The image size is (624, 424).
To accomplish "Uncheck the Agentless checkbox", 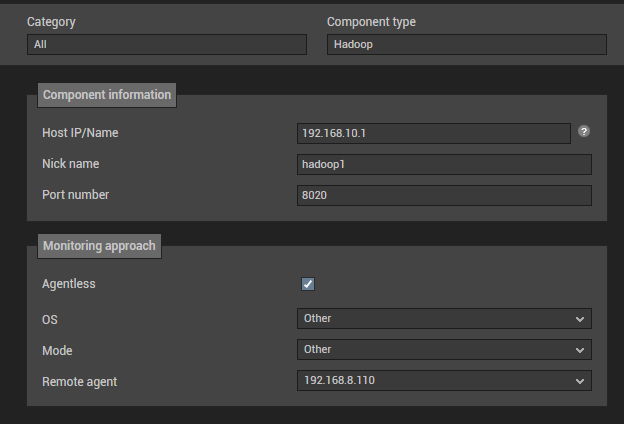I will 308,284.
